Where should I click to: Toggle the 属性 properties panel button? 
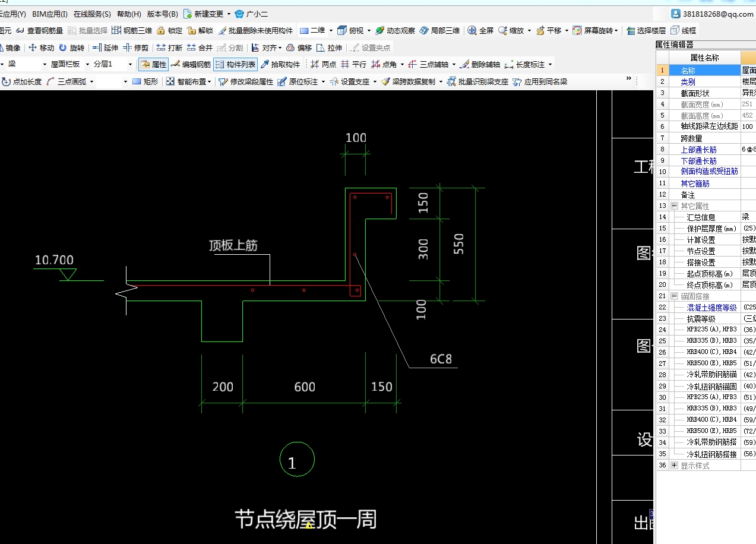pos(153,64)
